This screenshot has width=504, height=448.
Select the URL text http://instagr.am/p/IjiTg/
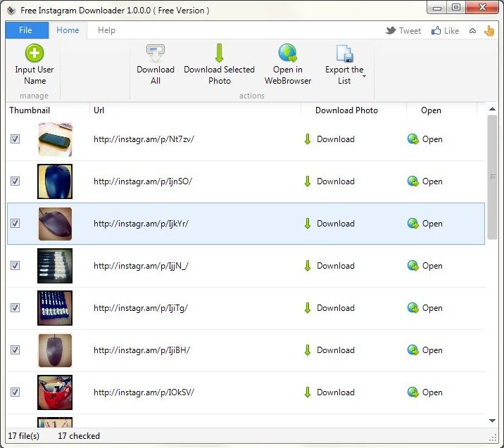pyautogui.click(x=141, y=308)
